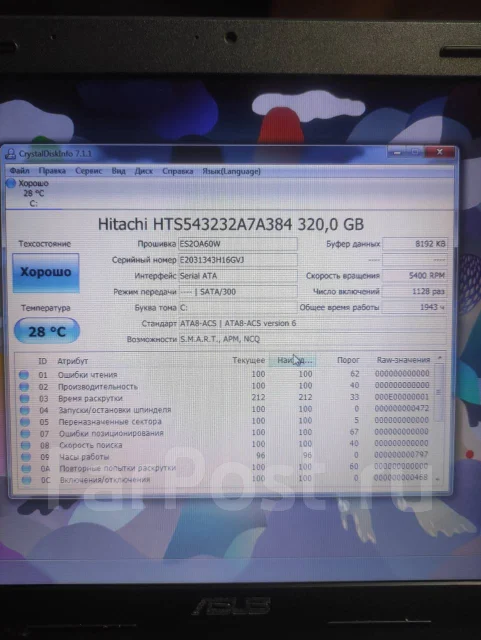This screenshot has width=481, height=640.
Task: Select the Скорость поиска row text
Action: pyautogui.click(x=91, y=445)
